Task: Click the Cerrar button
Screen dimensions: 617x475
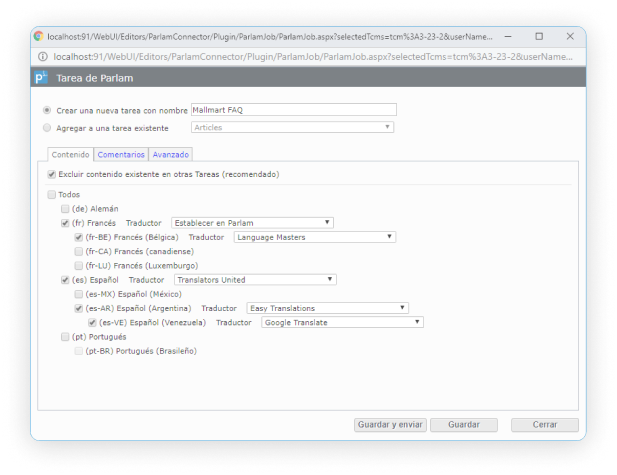Action: point(544,425)
